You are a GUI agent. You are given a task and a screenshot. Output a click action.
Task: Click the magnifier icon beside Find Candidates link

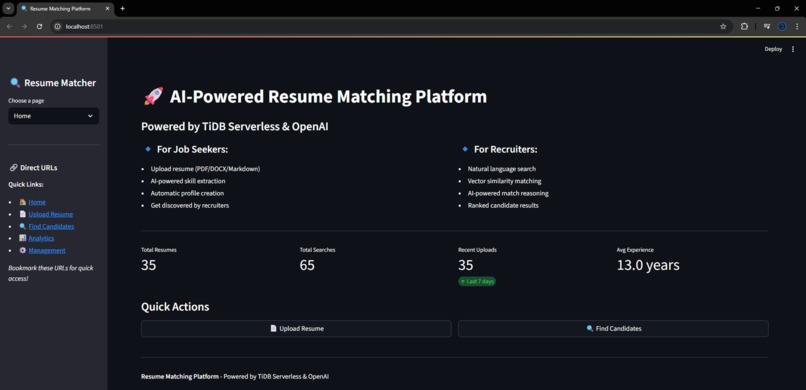coord(23,226)
